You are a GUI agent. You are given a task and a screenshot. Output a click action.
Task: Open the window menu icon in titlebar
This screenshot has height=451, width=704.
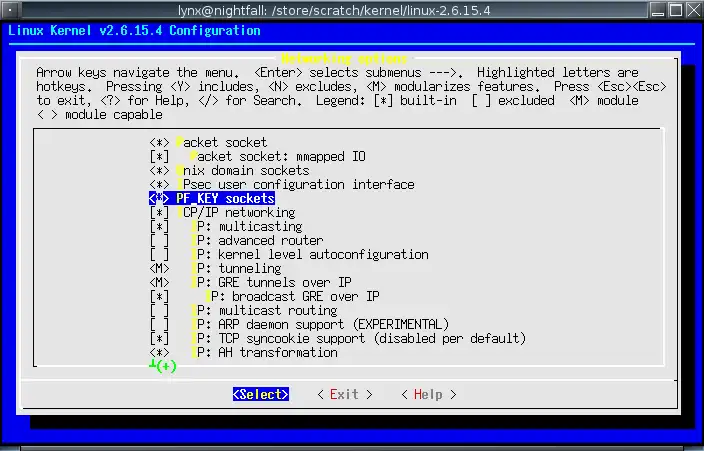[10, 10]
